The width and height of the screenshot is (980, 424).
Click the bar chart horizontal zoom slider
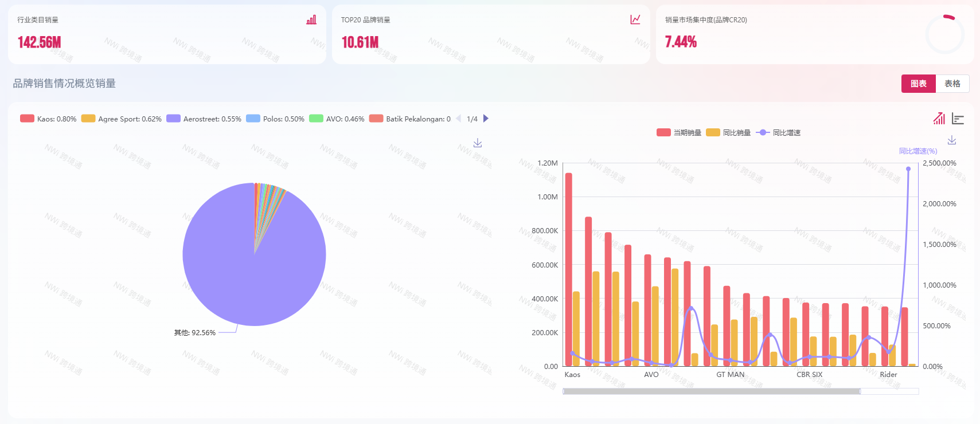pos(711,391)
